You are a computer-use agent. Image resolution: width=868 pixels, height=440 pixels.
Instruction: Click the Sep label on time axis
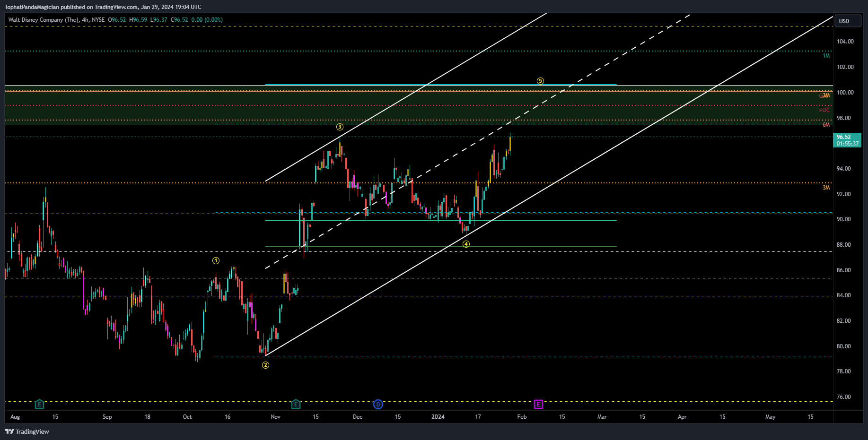pos(107,417)
